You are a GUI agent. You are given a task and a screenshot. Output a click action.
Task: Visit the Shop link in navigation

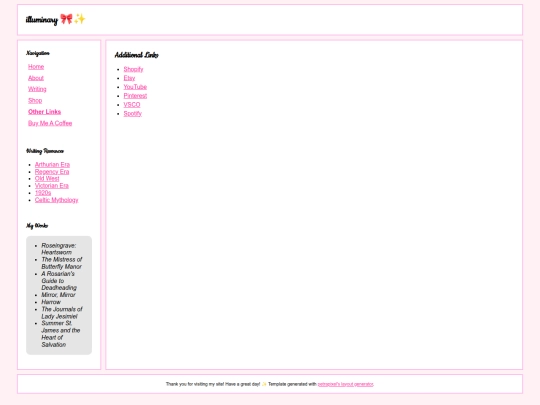35,101
